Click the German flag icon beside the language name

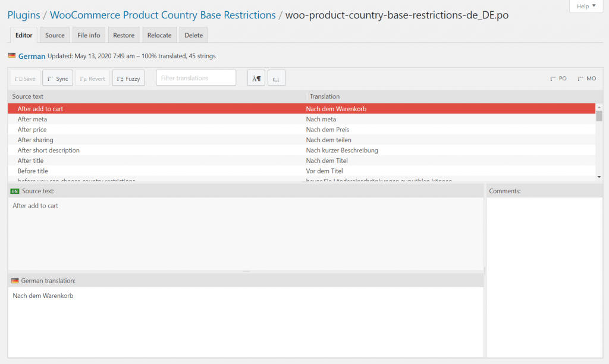point(12,56)
